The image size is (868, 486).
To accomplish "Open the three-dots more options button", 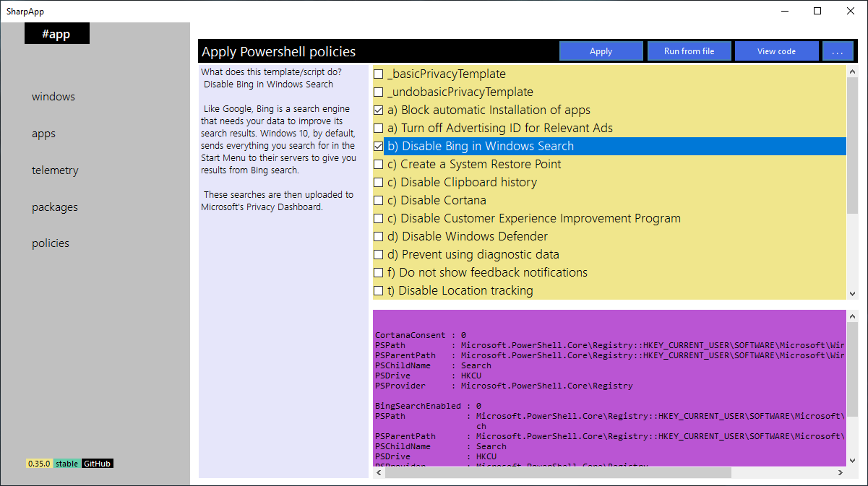I will 838,51.
